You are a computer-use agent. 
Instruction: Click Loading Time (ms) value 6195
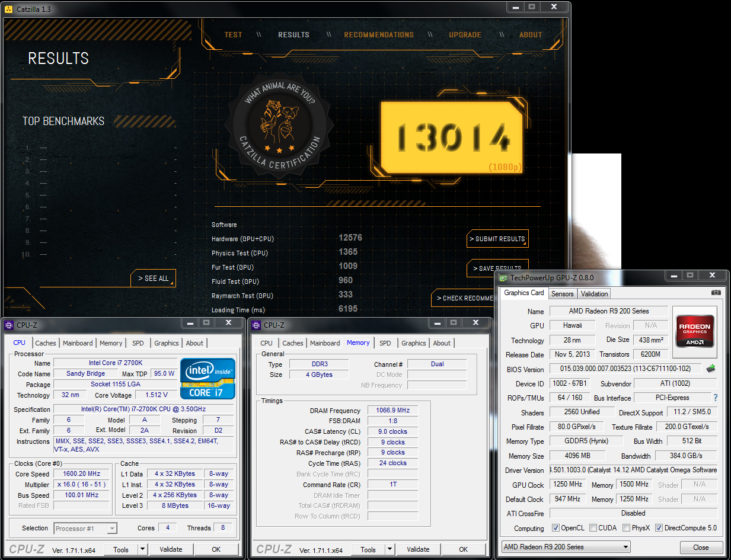[348, 309]
